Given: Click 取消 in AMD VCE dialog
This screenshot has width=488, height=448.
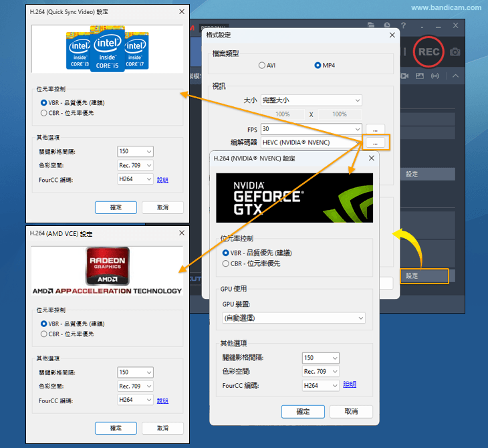Looking at the screenshot, I should coord(162,428).
